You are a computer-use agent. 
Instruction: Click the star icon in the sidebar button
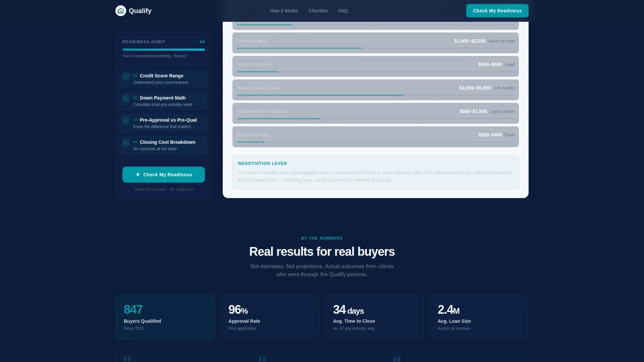[138, 175]
